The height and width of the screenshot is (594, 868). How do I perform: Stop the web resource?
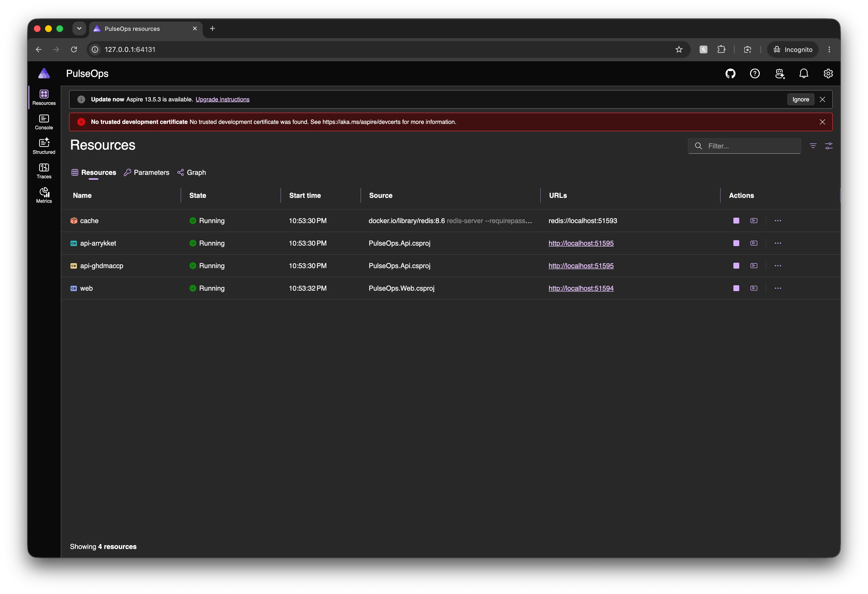click(x=736, y=288)
